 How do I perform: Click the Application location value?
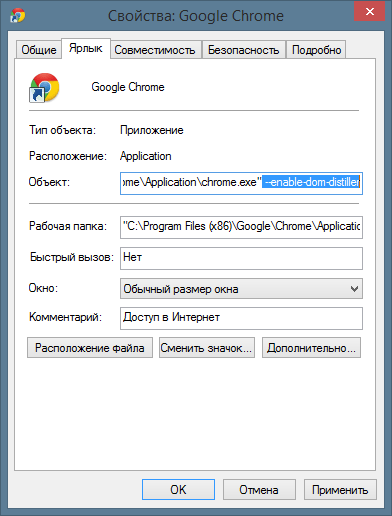tap(146, 156)
